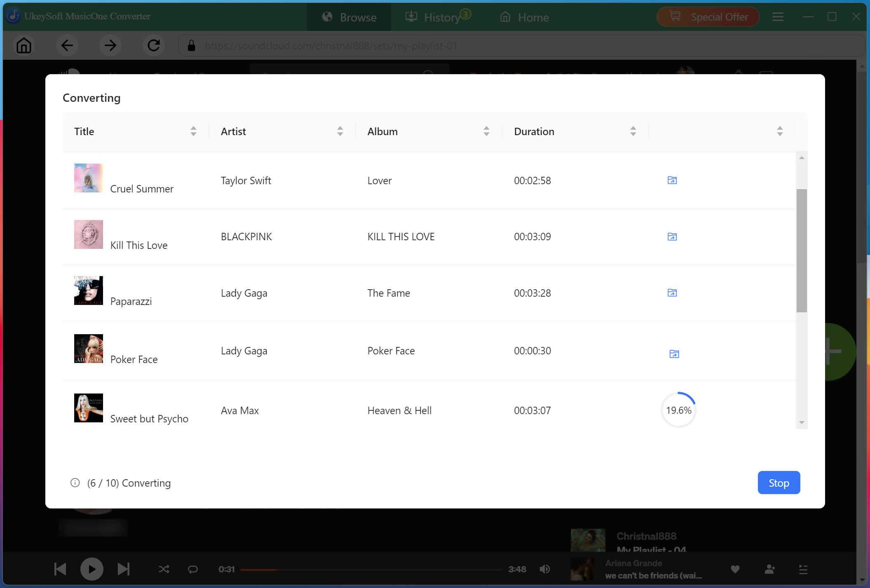
Task: Select the "Lover" album cell
Action: (379, 180)
